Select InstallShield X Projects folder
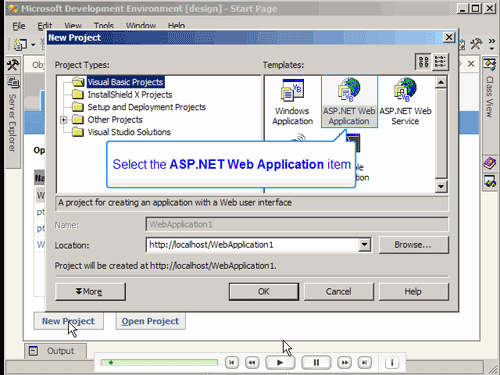Image resolution: width=500 pixels, height=375 pixels. click(x=130, y=95)
